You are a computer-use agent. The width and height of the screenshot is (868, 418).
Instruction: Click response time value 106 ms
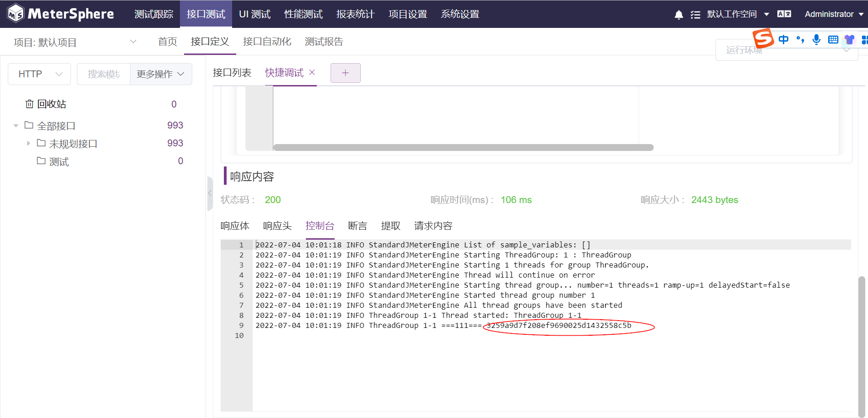coord(516,200)
